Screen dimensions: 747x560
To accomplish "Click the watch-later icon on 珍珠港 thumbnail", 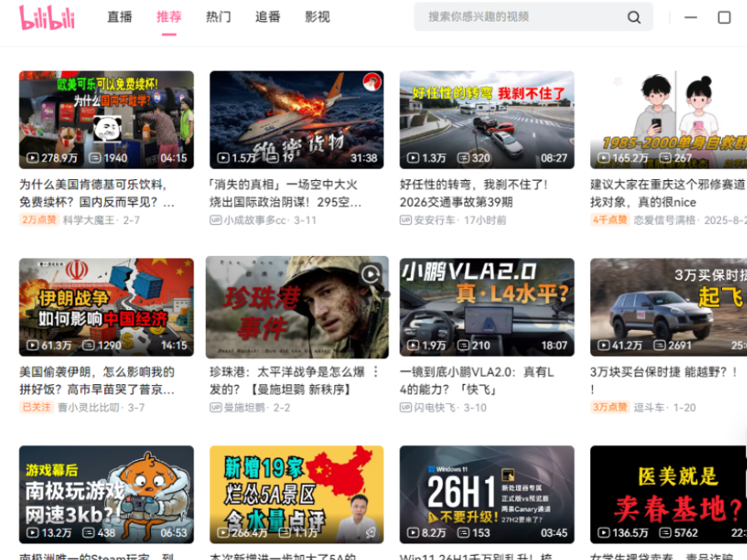I will pos(371,273).
